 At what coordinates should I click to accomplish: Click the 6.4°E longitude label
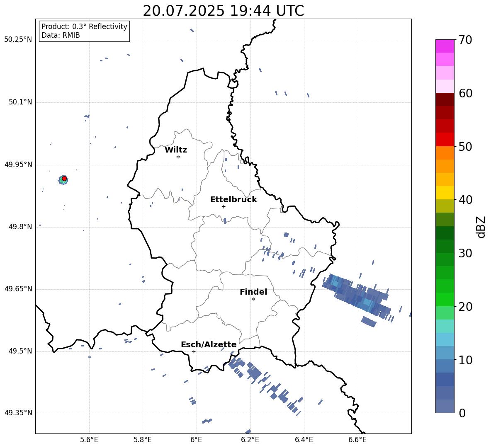click(304, 440)
